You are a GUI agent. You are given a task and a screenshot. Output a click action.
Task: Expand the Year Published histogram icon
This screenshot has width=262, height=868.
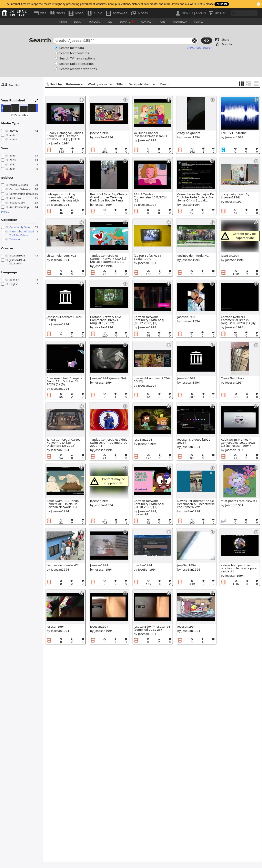click(x=37, y=100)
